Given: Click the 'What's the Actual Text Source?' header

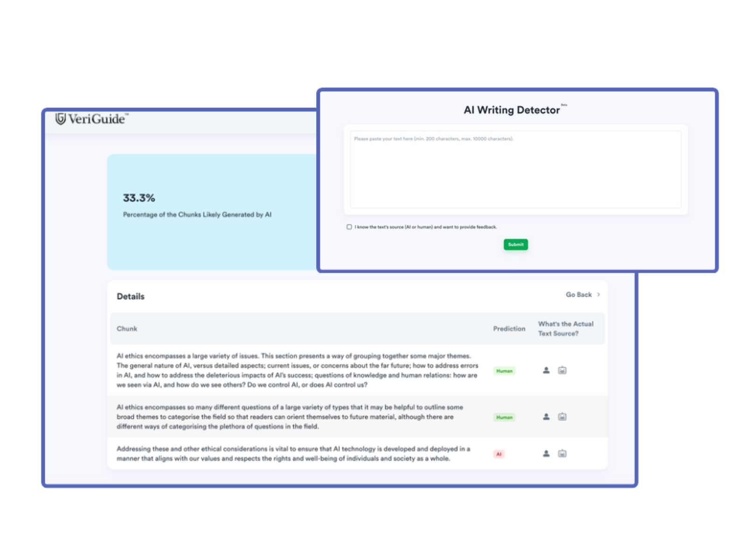Looking at the screenshot, I should click(565, 329).
